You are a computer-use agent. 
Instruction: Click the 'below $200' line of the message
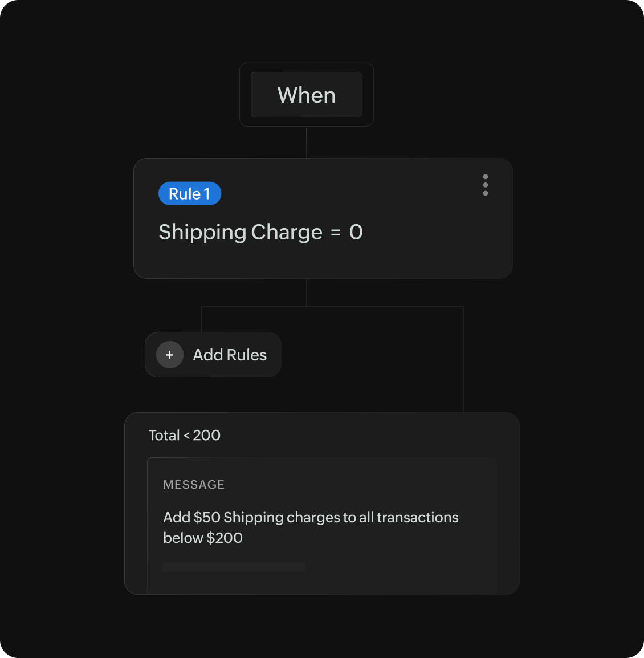203,538
